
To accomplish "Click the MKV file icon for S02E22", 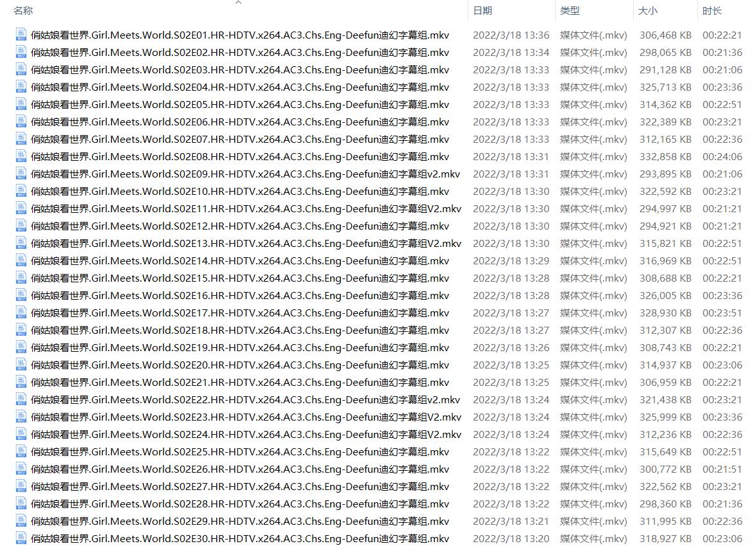I will tap(21, 400).
